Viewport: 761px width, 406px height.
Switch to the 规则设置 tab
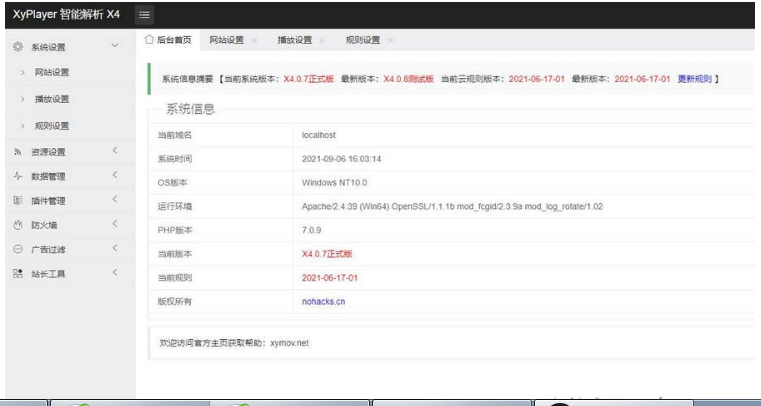[362, 40]
